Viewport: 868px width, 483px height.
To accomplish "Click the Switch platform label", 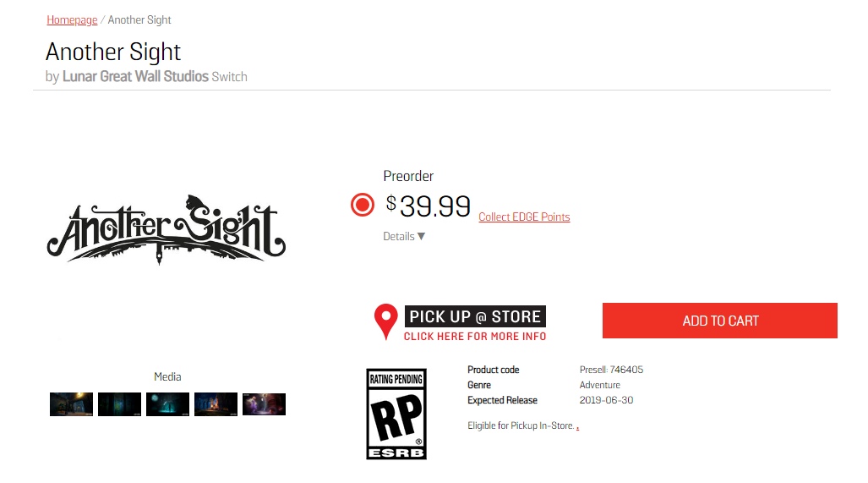I will [229, 77].
